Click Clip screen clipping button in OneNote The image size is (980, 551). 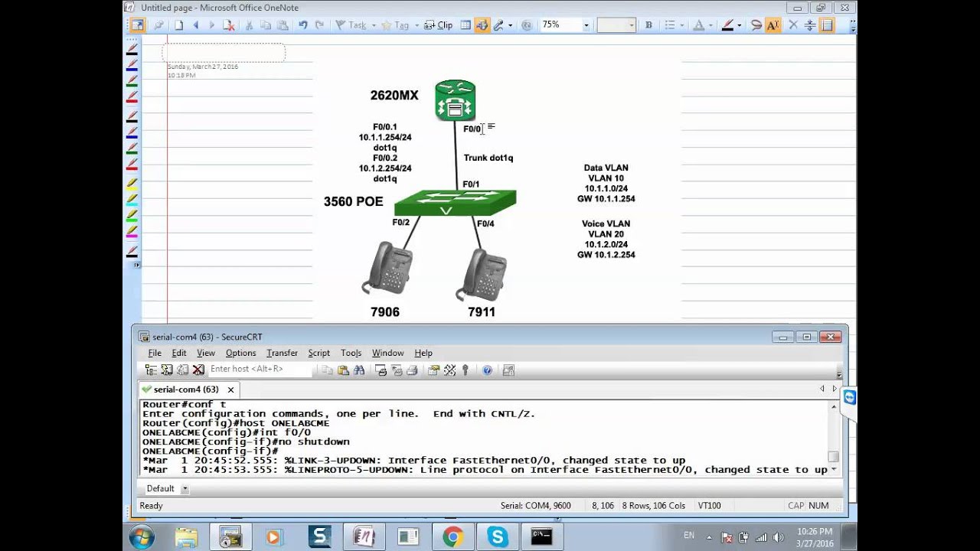(x=440, y=25)
